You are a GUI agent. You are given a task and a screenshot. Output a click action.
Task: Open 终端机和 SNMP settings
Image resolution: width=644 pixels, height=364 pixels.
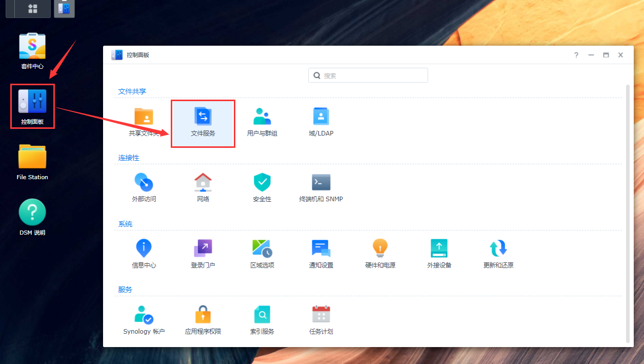(x=321, y=187)
